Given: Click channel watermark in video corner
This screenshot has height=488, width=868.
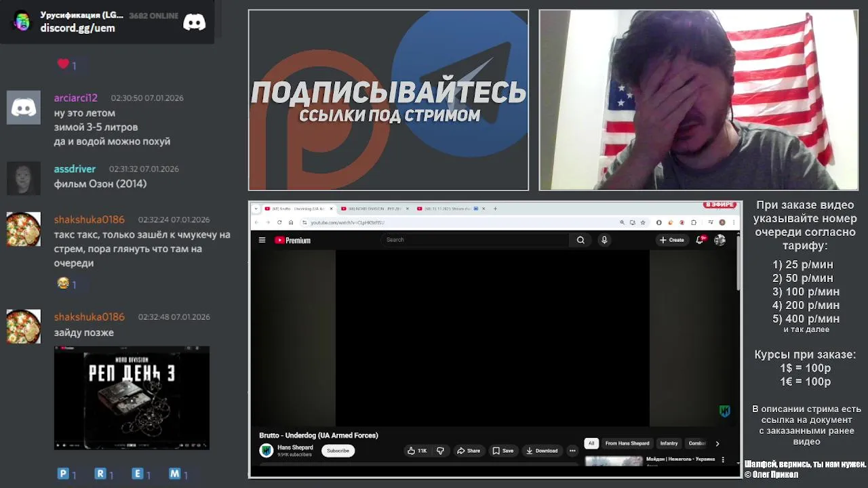Looking at the screenshot, I should pos(724,411).
